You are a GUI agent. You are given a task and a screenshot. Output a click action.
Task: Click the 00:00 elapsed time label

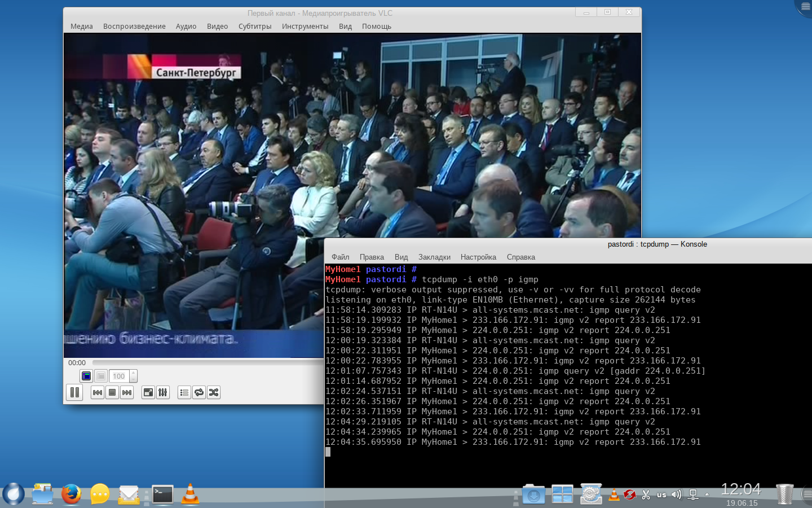(77, 363)
